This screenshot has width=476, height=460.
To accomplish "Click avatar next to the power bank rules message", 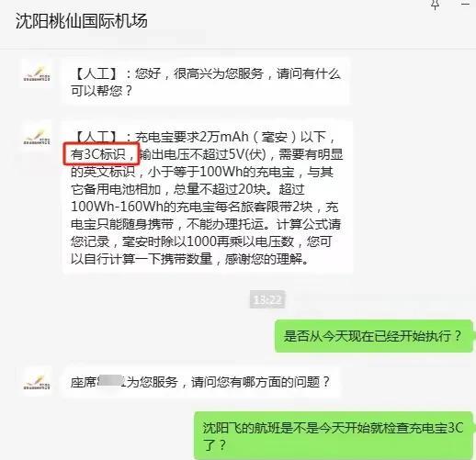I will click(37, 137).
